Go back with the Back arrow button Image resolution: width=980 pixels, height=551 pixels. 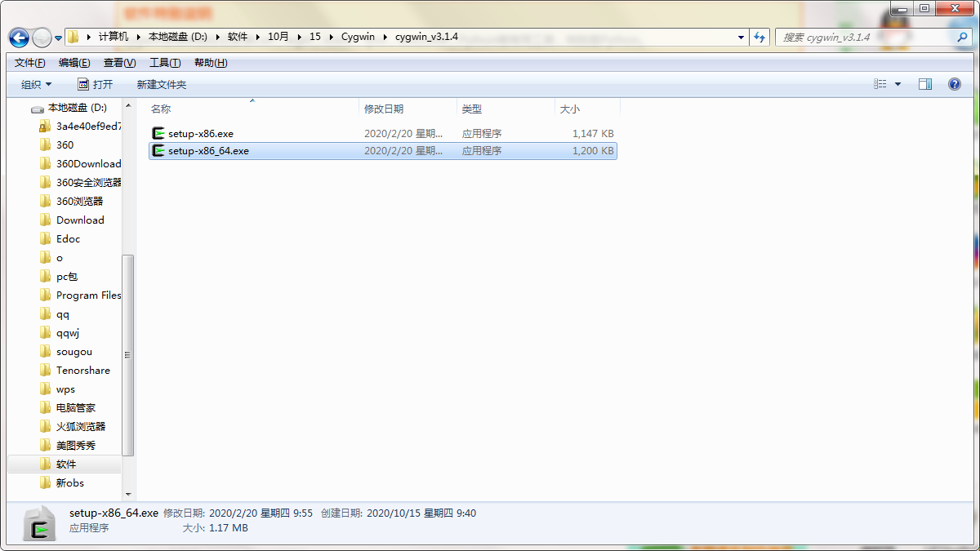(x=19, y=38)
